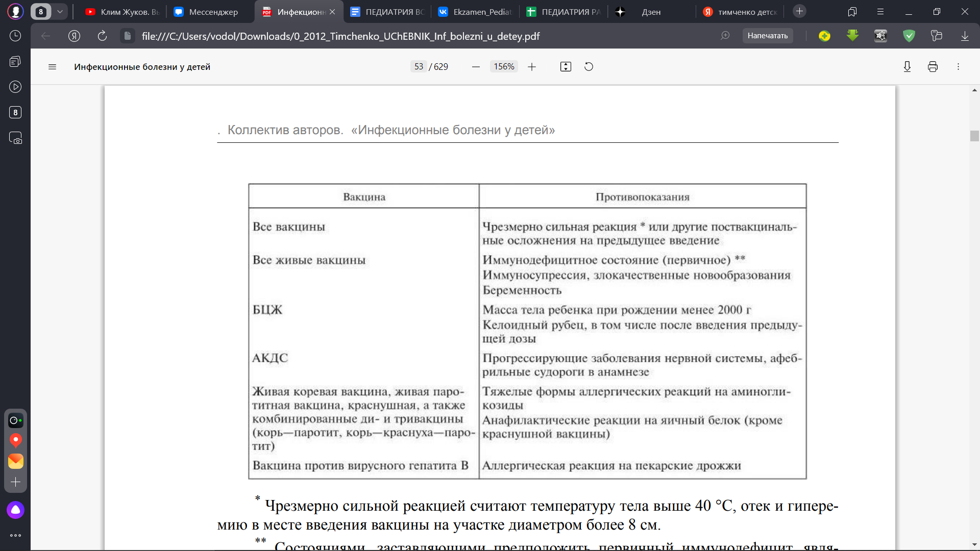Click the Вакцина column header
This screenshot has width=980, height=551.
click(364, 197)
